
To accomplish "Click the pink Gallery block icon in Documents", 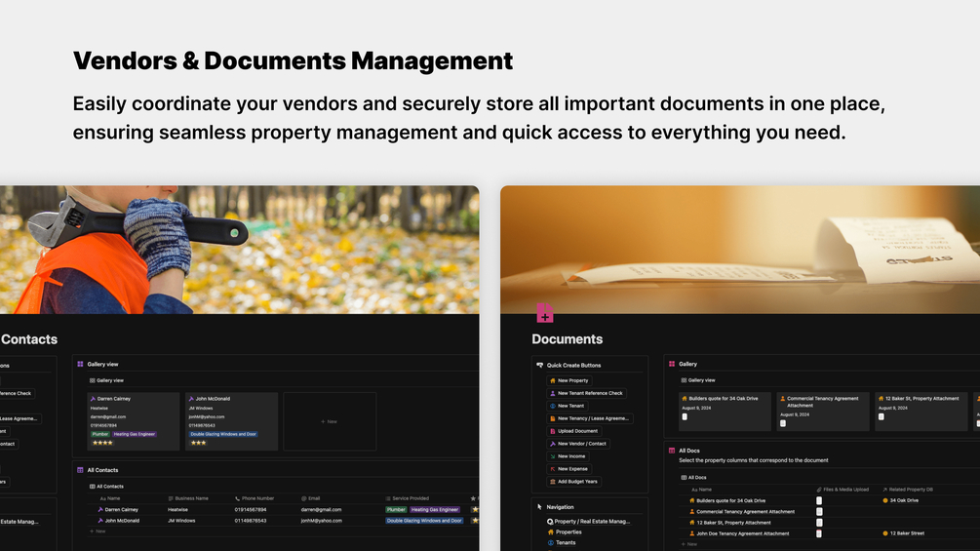I will point(672,364).
